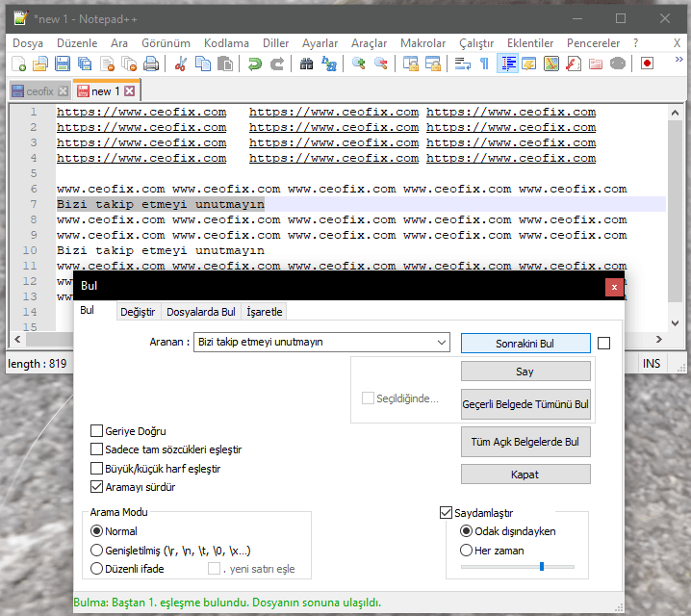Check Büyük/küçük harf eşleştir box
The height and width of the screenshot is (616, 691).
point(96,469)
